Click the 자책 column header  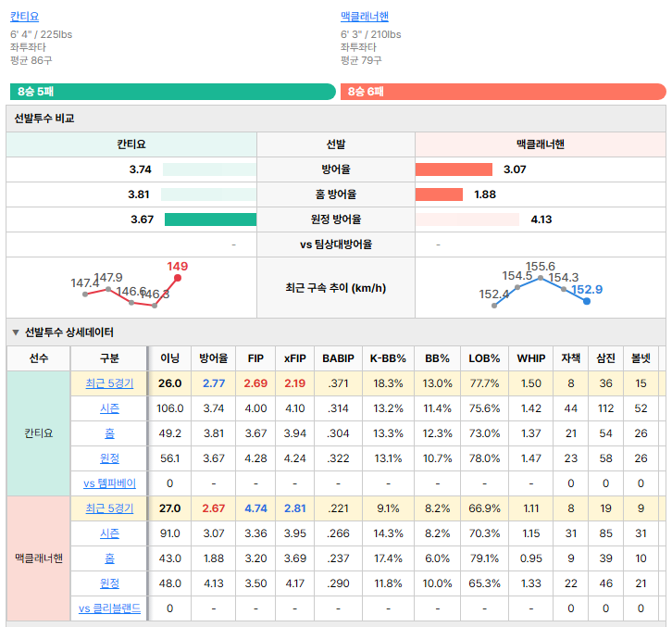pyautogui.click(x=571, y=358)
